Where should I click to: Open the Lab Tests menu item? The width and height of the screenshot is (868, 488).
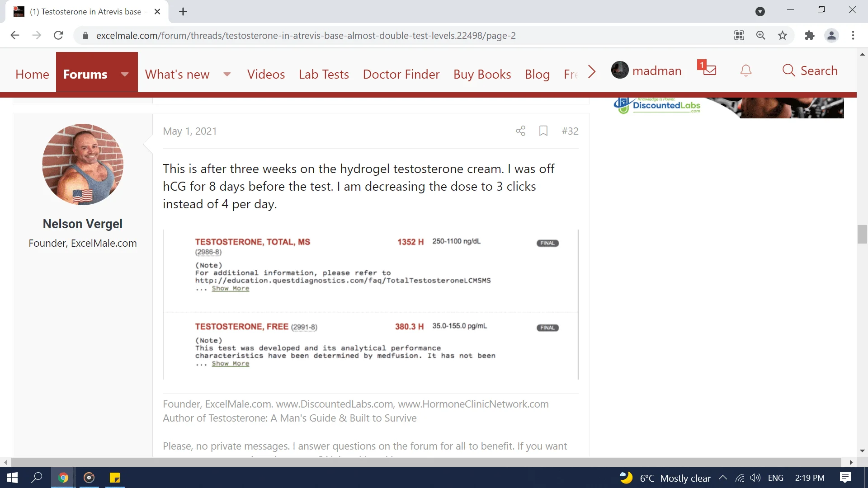point(324,74)
